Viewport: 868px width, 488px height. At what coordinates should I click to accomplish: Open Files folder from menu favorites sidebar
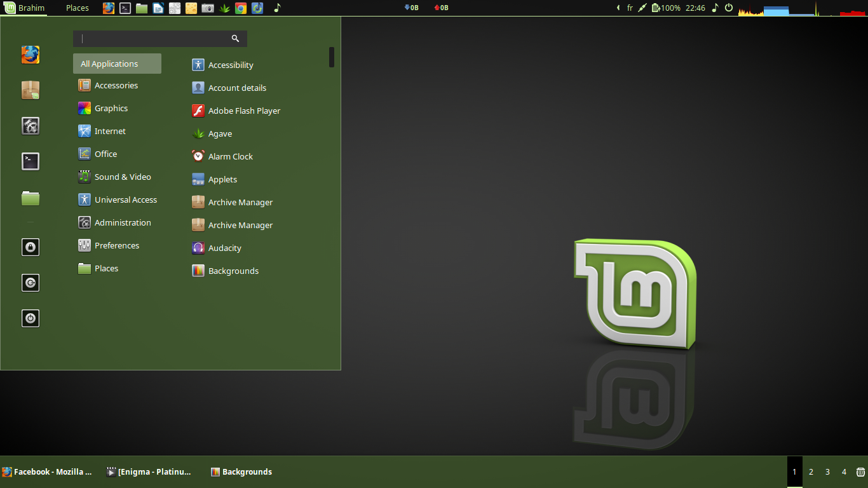coord(31,198)
